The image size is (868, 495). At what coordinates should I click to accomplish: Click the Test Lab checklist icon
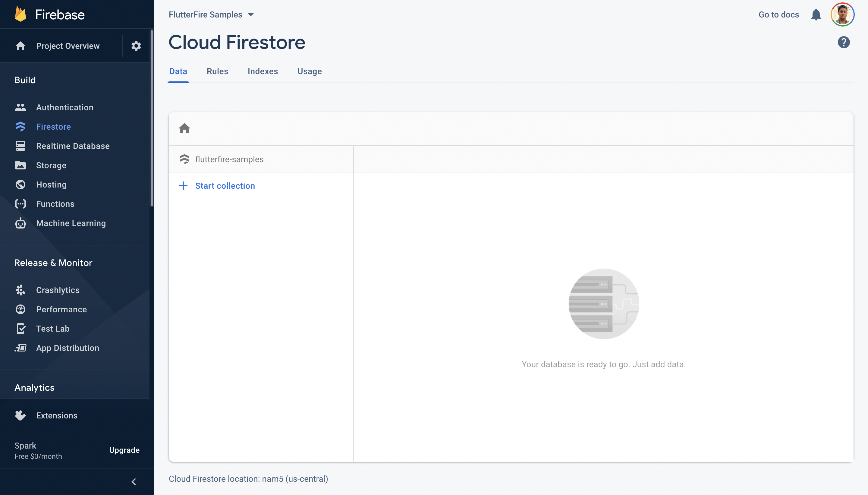(21, 329)
